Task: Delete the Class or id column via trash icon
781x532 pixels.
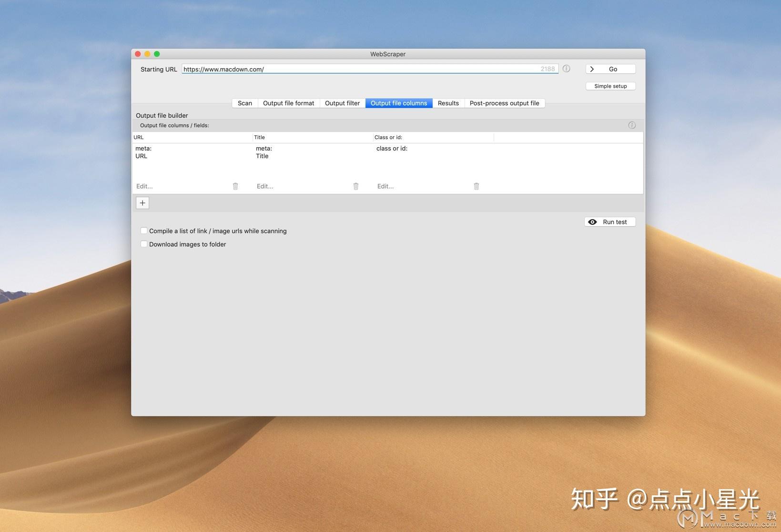Action: 477,186
